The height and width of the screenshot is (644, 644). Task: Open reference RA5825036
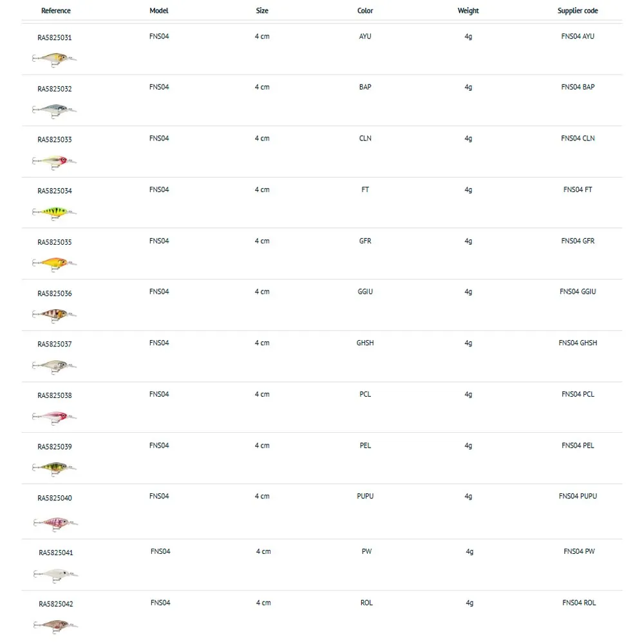point(55,294)
